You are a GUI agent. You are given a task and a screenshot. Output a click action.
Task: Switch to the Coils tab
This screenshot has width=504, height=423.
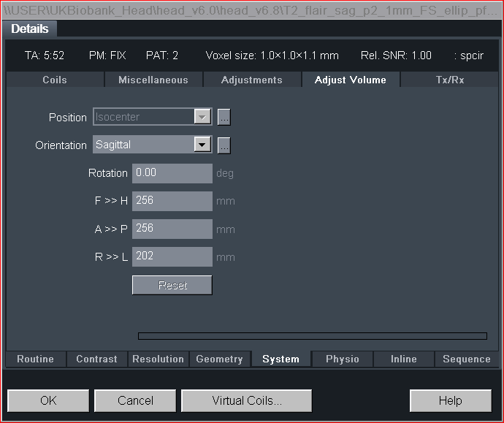[55, 80]
